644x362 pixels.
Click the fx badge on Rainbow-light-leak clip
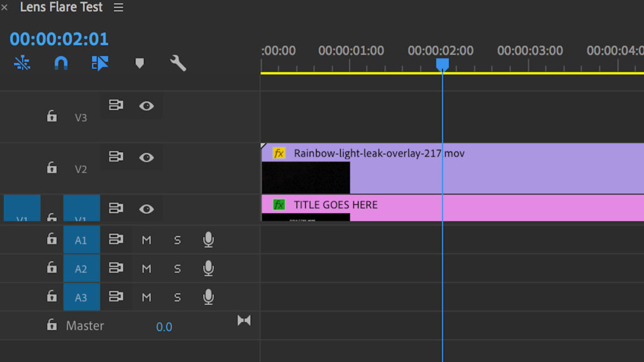tap(279, 153)
